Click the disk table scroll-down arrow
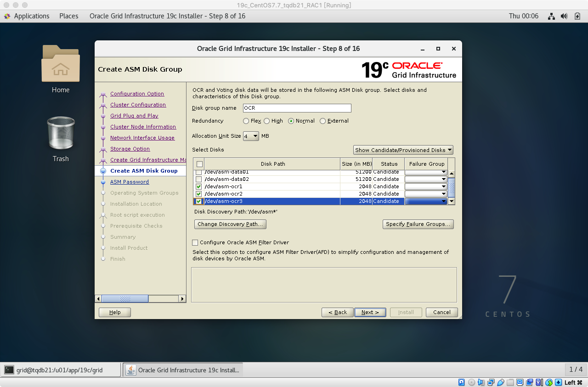This screenshot has width=588, height=387. pos(452,201)
